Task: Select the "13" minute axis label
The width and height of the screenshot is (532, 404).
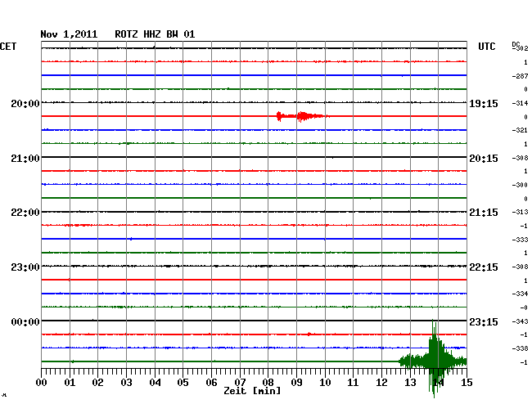Action: coord(410,383)
